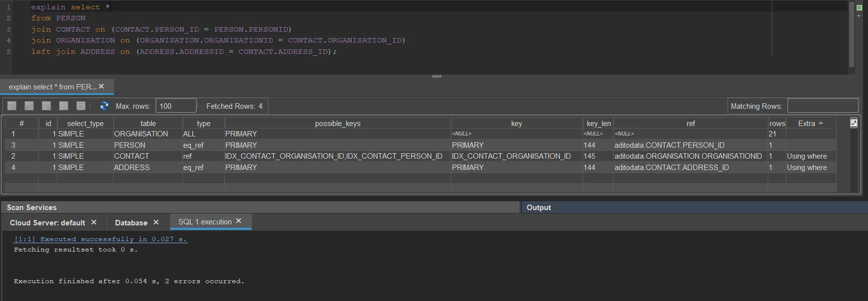The image size is (868, 301).
Task: Select the ORGANISATION table cell
Action: coord(148,134)
